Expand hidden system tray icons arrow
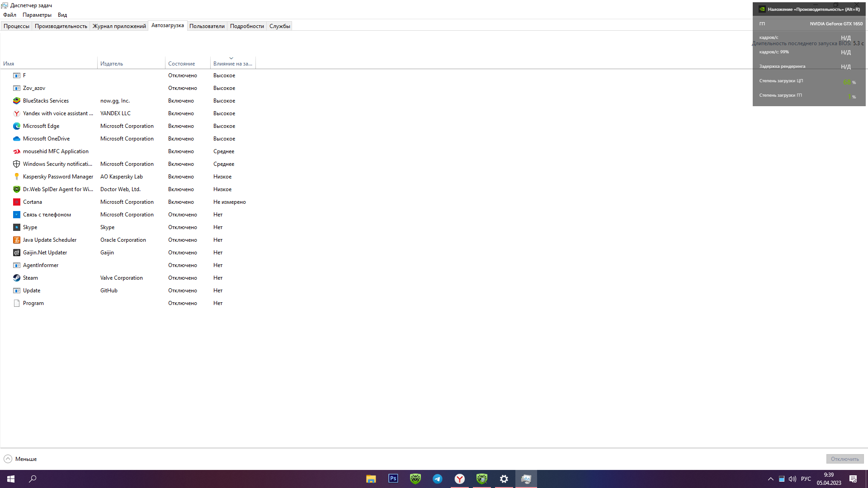This screenshot has height=488, width=868. pos(770,479)
